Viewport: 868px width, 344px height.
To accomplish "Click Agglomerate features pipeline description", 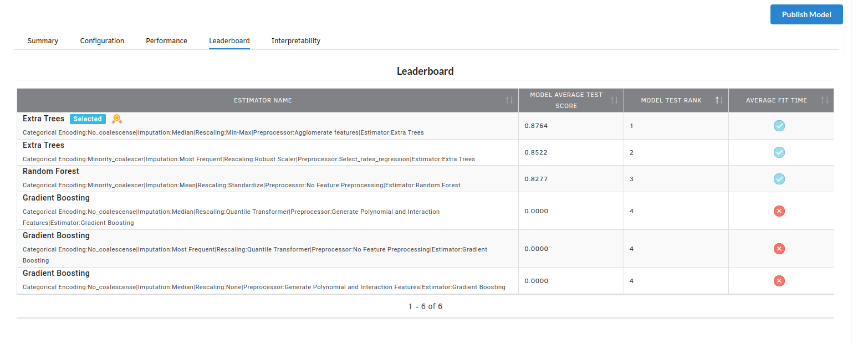I will [x=223, y=132].
